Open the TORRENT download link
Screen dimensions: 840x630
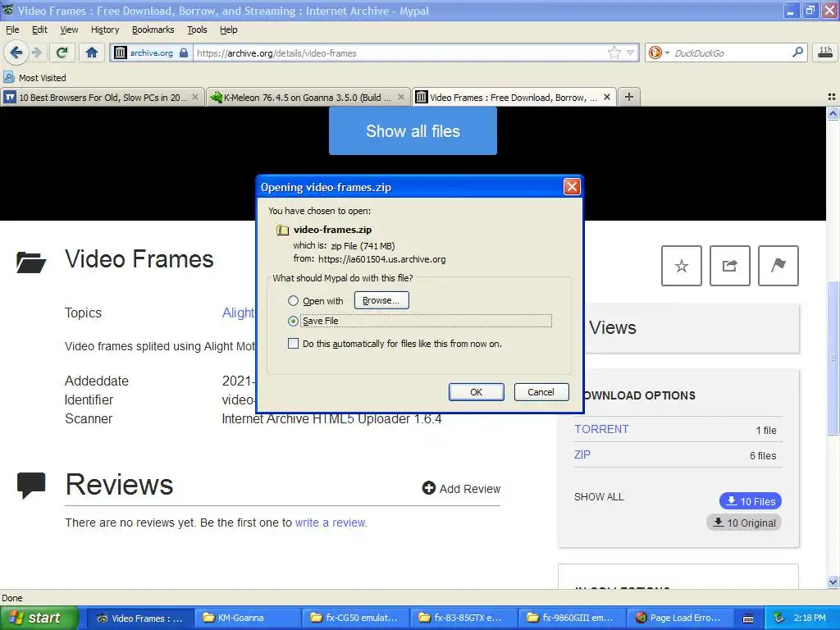click(601, 429)
